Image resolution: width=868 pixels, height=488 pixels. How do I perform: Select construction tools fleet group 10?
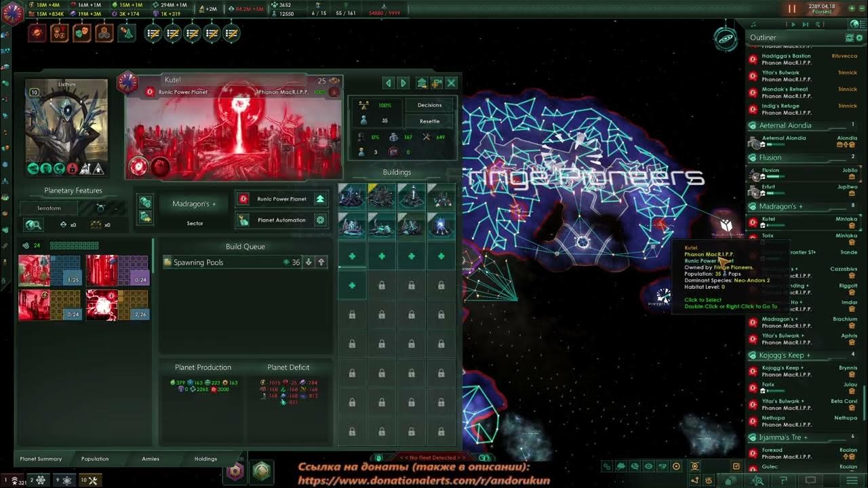(90, 480)
